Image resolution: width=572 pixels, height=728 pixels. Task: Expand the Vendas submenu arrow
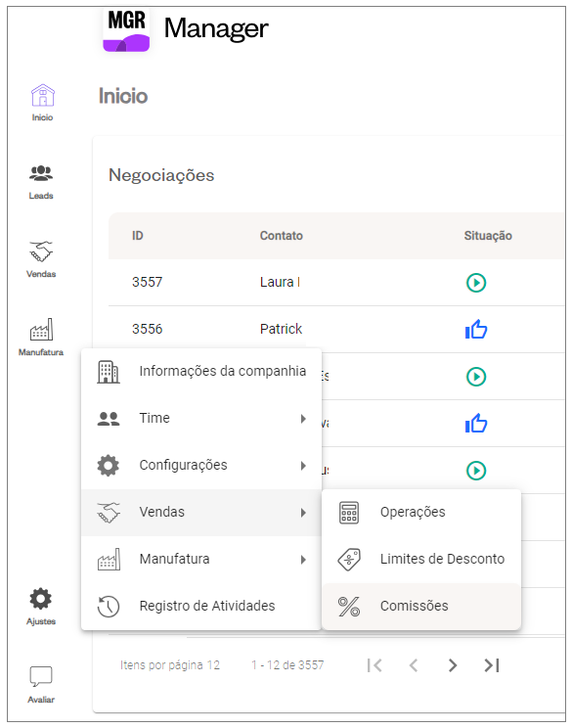click(x=303, y=513)
